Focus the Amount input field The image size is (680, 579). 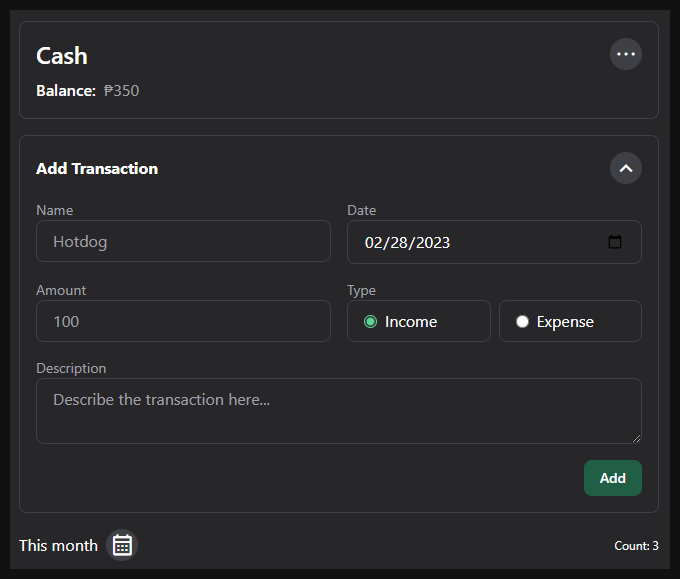(183, 321)
